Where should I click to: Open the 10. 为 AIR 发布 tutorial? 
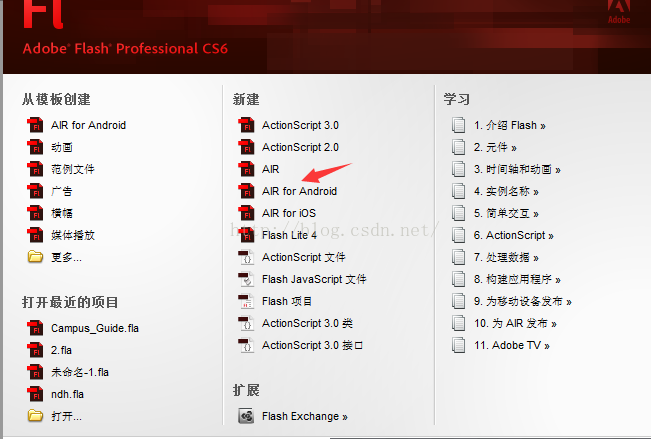tap(516, 323)
